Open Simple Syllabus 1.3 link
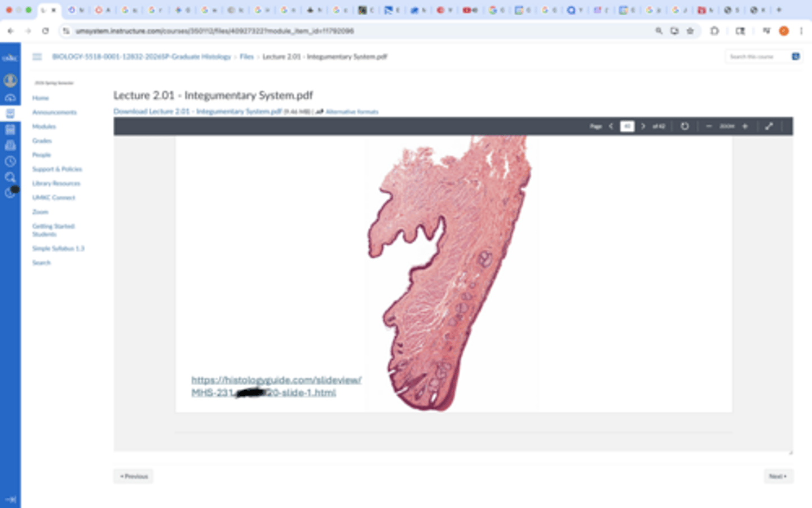 click(58, 249)
